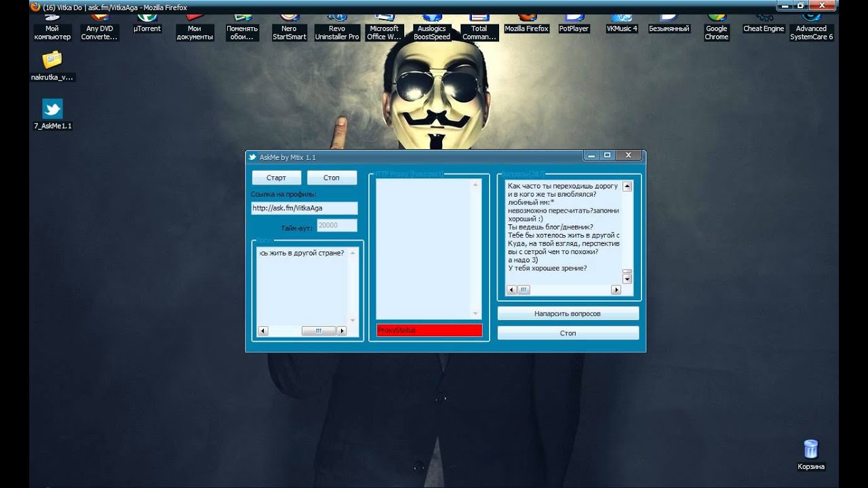
Task: Open the Мой компьютер desktop icon
Action: pyautogui.click(x=52, y=27)
